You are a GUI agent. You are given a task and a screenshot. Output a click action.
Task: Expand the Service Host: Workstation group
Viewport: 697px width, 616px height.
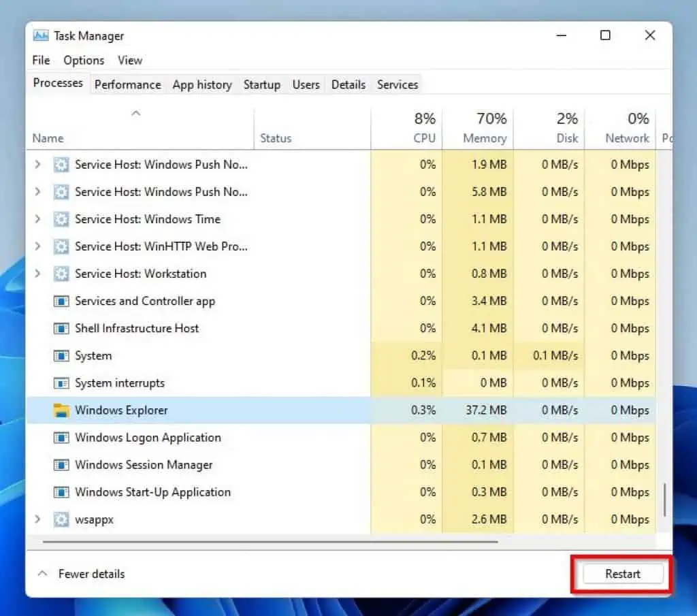[x=38, y=274]
